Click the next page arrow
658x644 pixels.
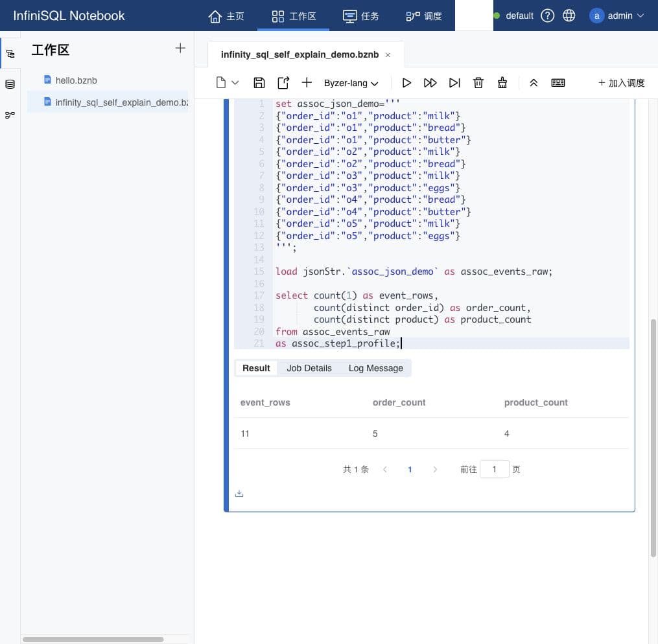coord(435,469)
